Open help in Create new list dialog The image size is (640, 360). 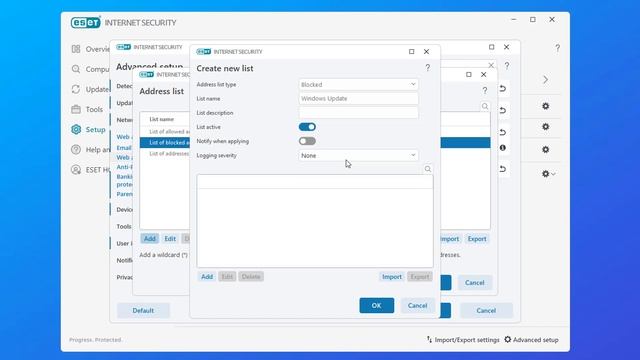point(427,68)
